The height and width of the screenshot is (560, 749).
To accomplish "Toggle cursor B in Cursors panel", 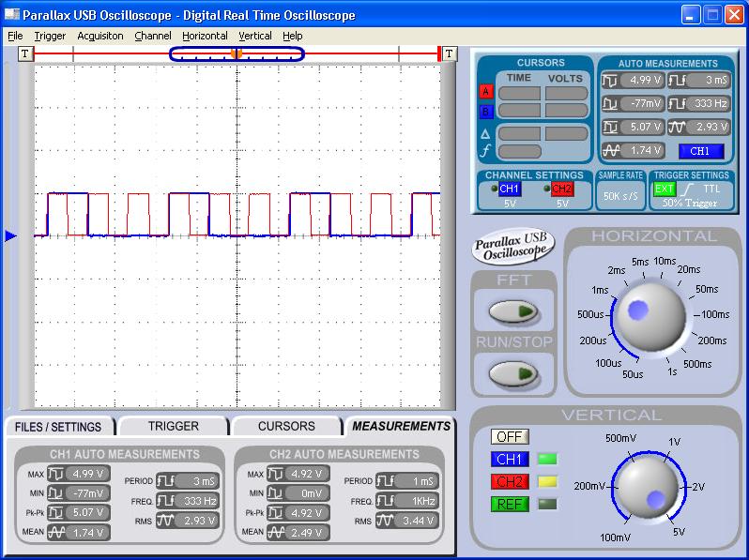I will 486,112.
